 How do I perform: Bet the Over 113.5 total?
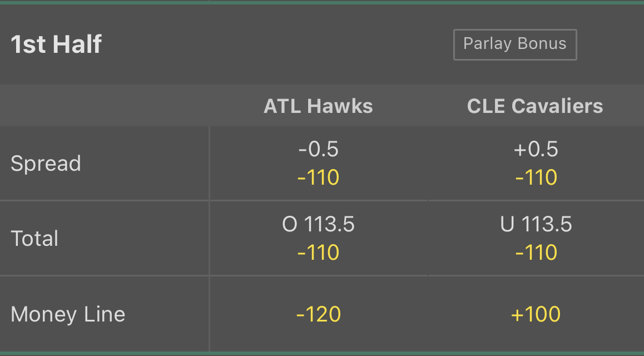click(318, 238)
